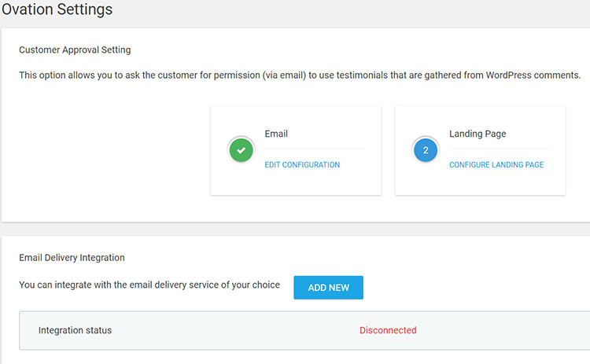Screen dimensions: 590x364
Task: Open the Configure Landing Page link
Action: 496,165
